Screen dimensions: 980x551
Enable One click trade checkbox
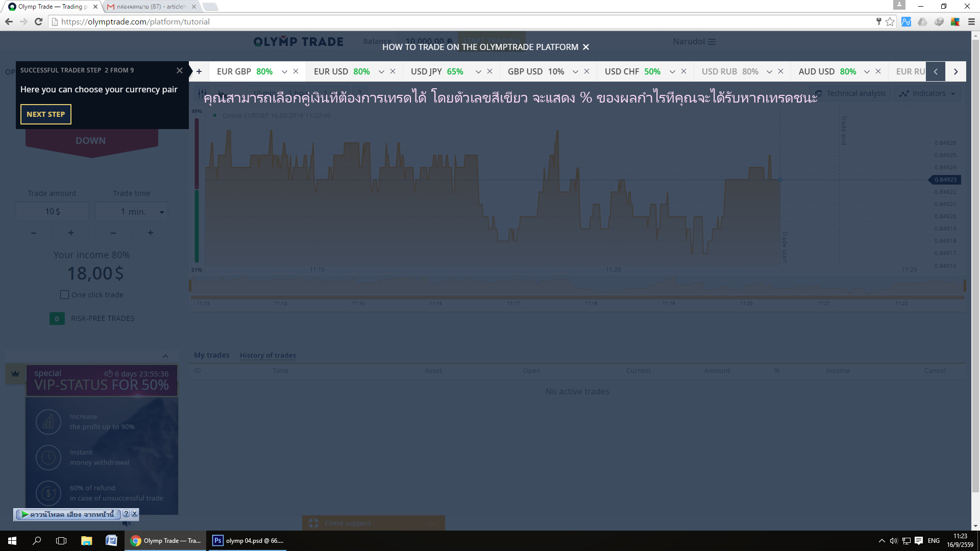(64, 295)
